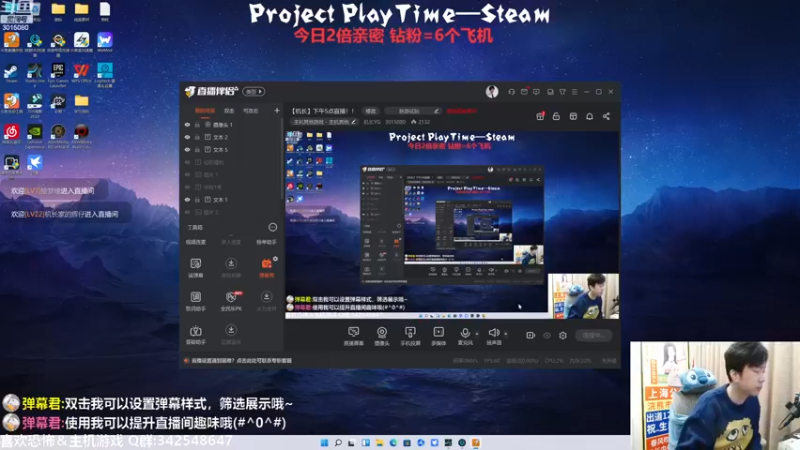This screenshot has width=800, height=450.
Task: Expand speaker options arrow
Action: click(x=506, y=334)
